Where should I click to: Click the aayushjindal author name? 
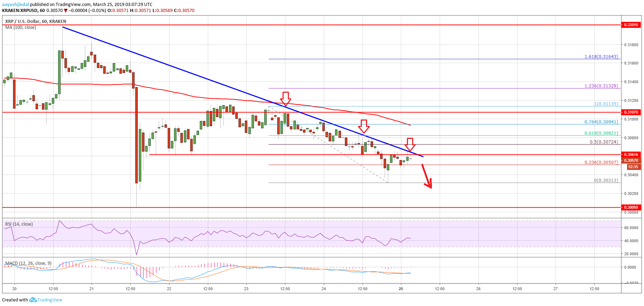15,5
